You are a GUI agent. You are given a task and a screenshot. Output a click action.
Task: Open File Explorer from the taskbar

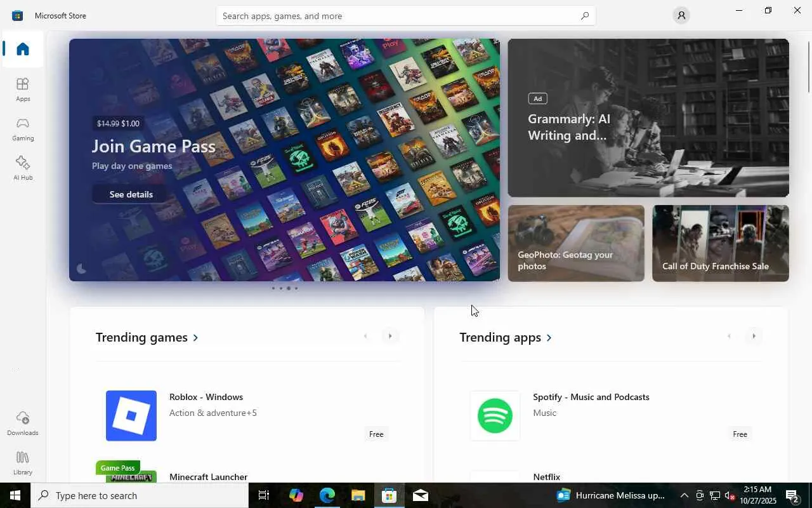[358, 495]
